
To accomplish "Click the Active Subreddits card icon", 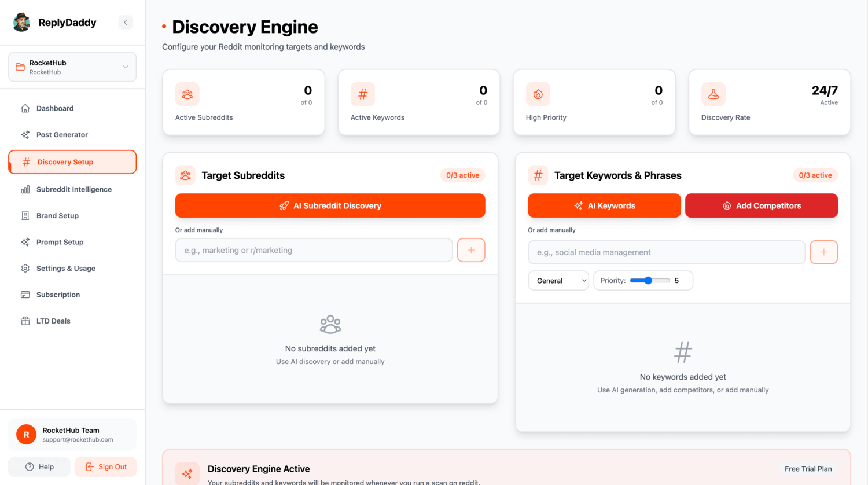I will tap(187, 94).
